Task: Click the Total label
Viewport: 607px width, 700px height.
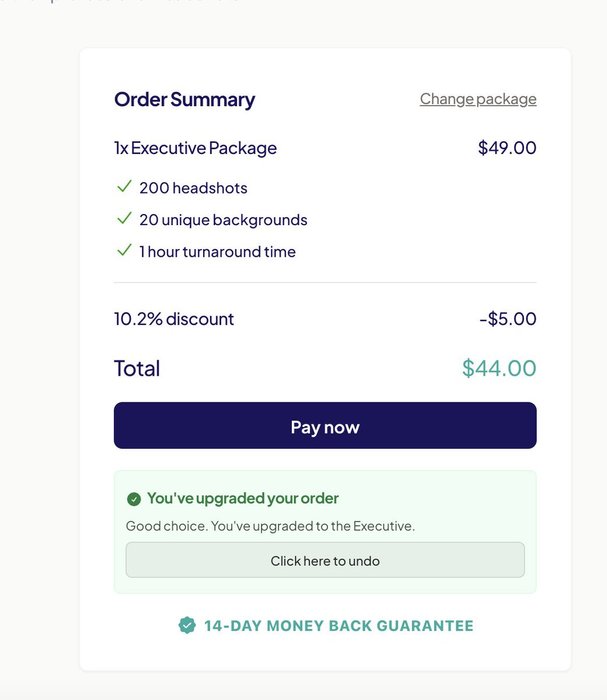Action: (x=137, y=368)
